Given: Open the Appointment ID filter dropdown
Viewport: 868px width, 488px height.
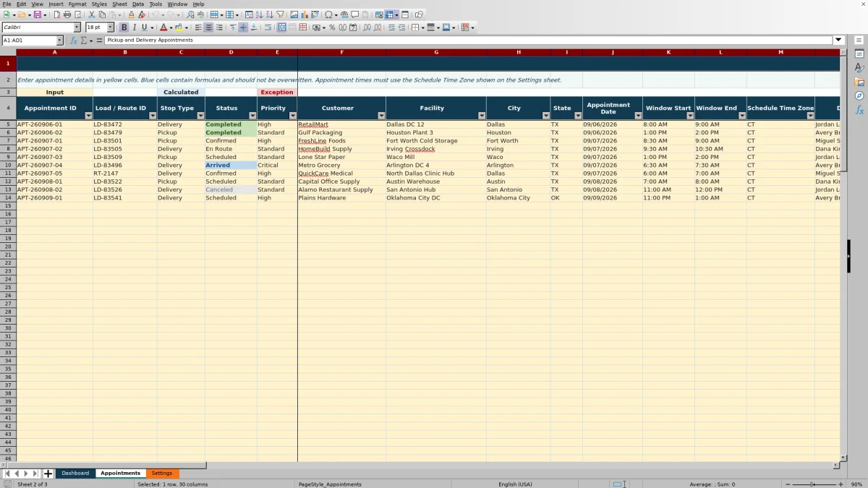Looking at the screenshot, I should pyautogui.click(x=89, y=116).
